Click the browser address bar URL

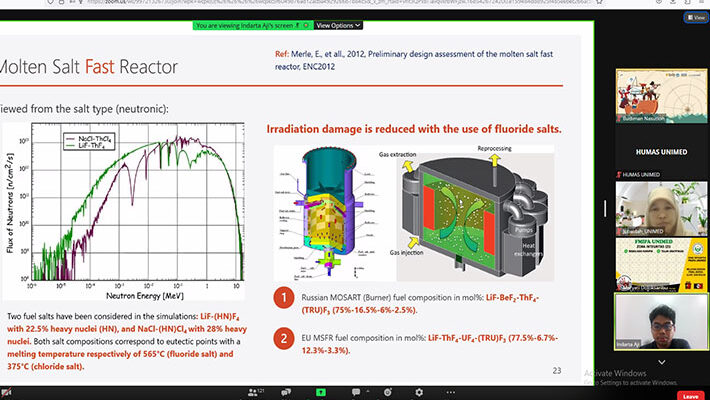click(x=300, y=5)
